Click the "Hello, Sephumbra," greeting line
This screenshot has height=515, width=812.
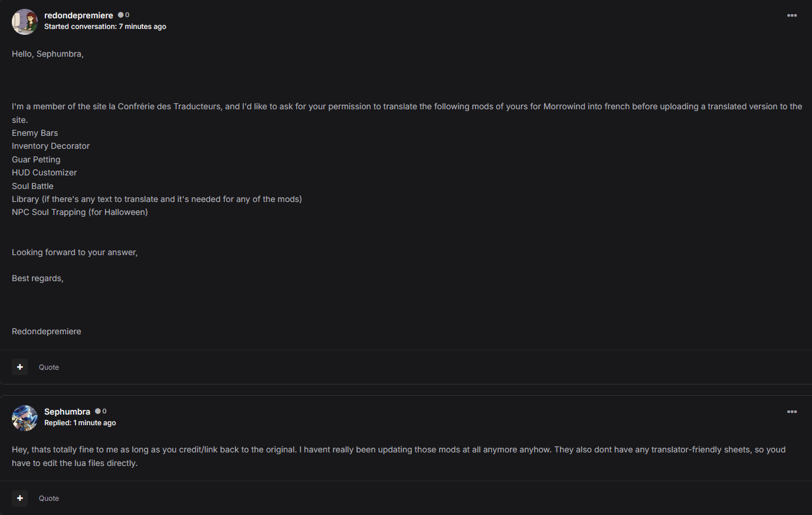click(x=48, y=54)
